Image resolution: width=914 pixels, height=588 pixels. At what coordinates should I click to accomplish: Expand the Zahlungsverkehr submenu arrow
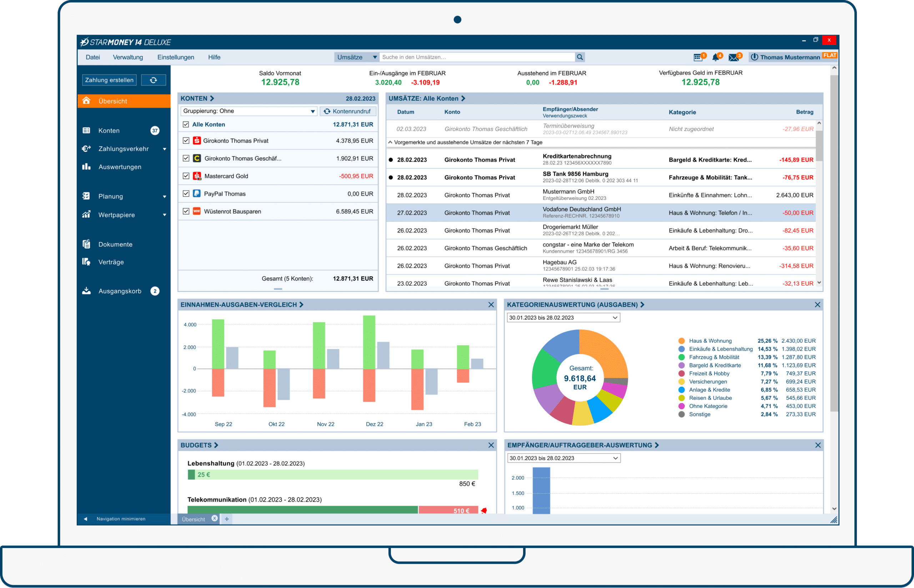point(165,149)
